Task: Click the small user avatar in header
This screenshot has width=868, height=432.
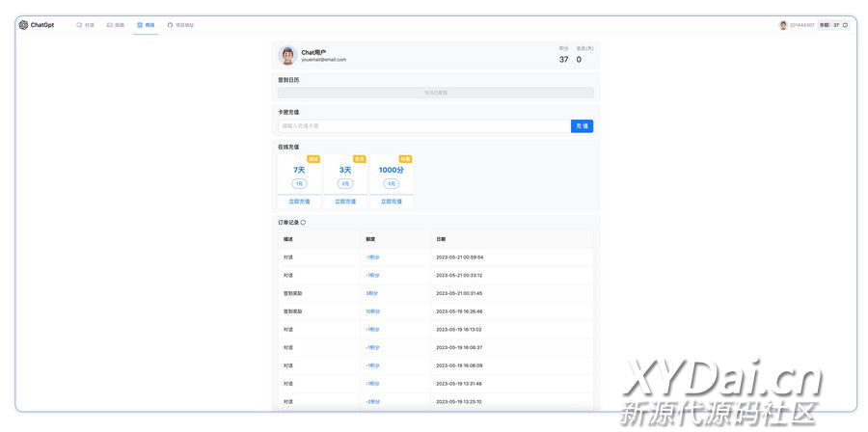Action: pos(783,25)
